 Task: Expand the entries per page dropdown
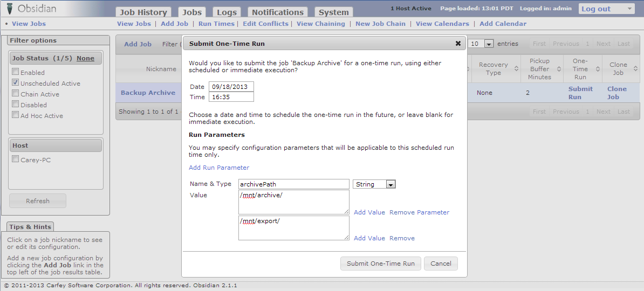tap(489, 44)
